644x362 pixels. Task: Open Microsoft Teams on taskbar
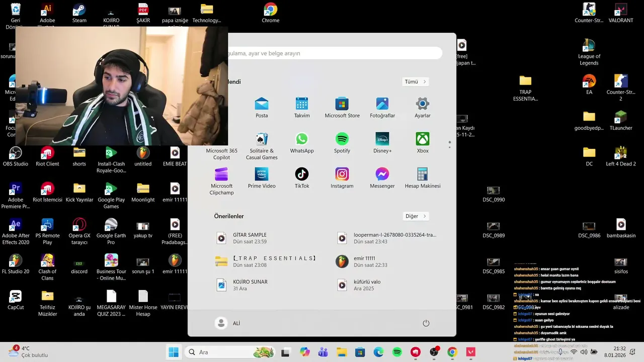pyautogui.click(x=323, y=352)
